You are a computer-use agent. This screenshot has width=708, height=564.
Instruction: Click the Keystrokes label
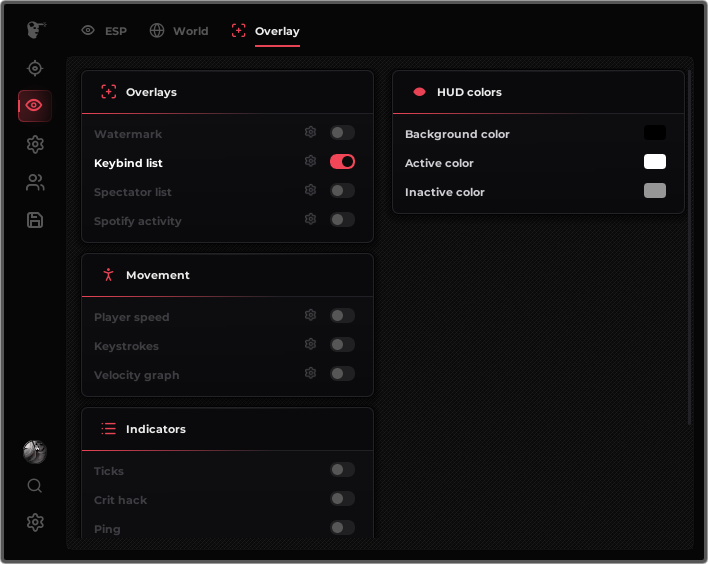[x=126, y=346]
